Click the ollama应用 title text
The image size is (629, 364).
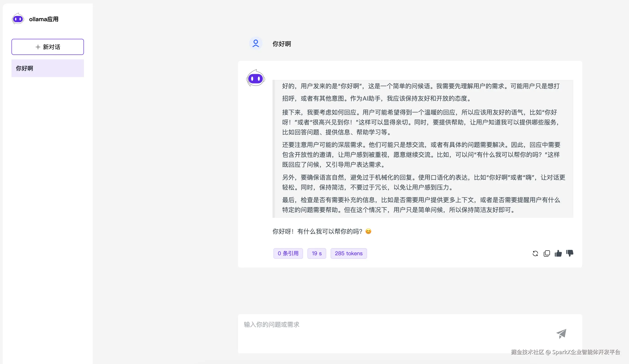[44, 19]
